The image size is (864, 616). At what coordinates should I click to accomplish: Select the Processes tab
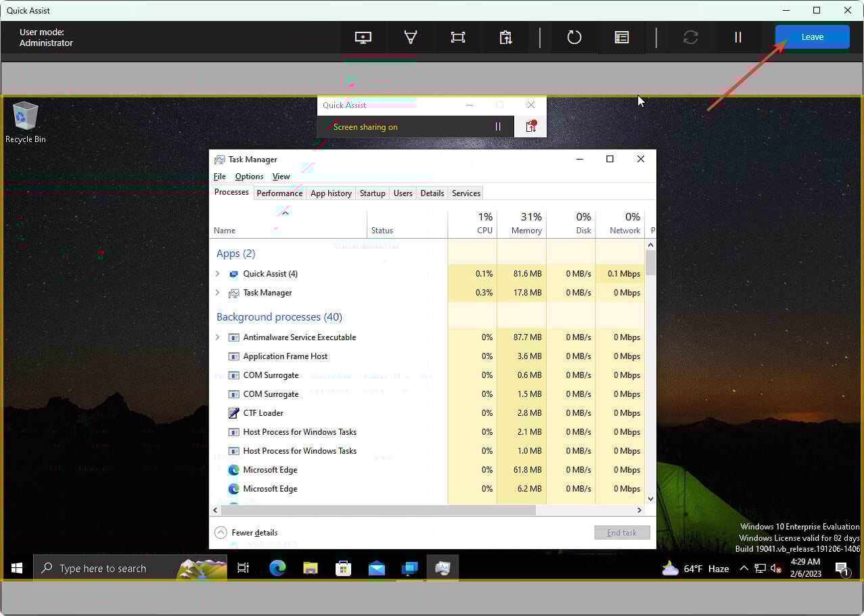click(231, 192)
